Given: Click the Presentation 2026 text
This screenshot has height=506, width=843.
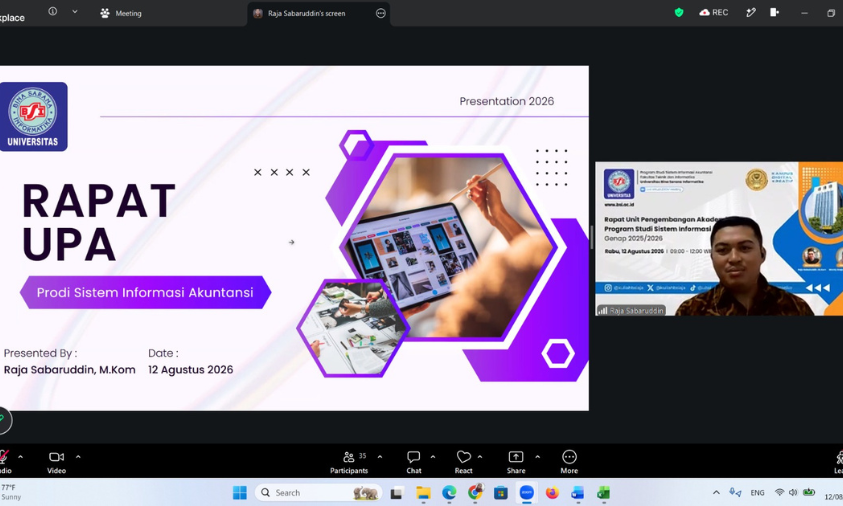Looking at the screenshot, I should 506,101.
